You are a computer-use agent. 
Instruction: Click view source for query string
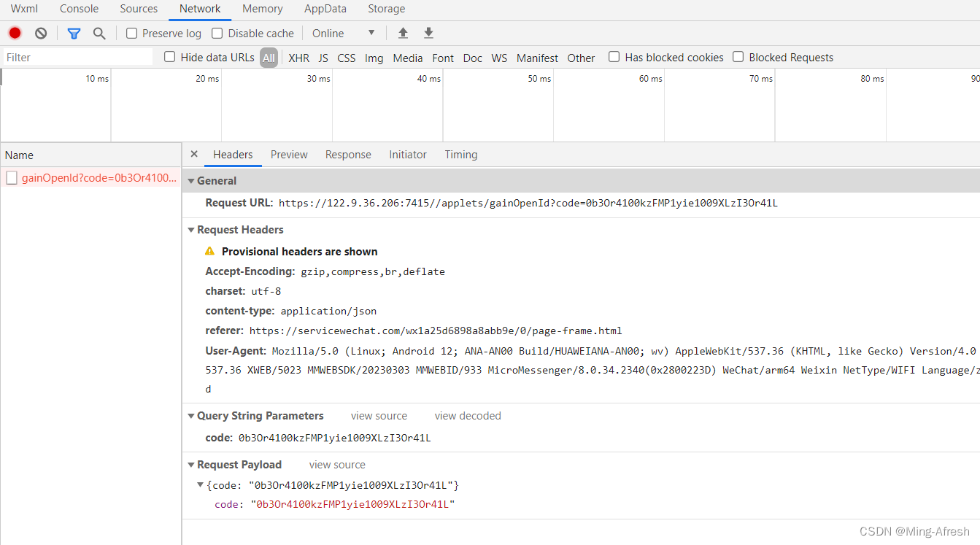(x=379, y=416)
